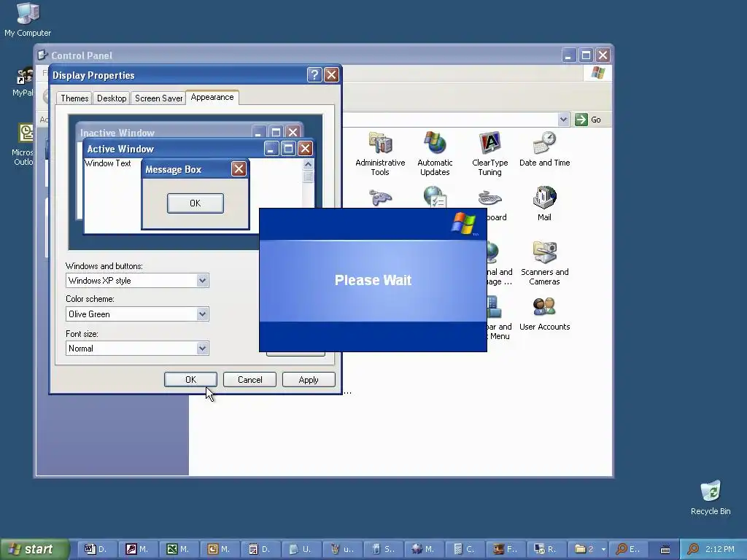Open the Mail applet
This screenshot has height=560, width=747.
(x=544, y=204)
